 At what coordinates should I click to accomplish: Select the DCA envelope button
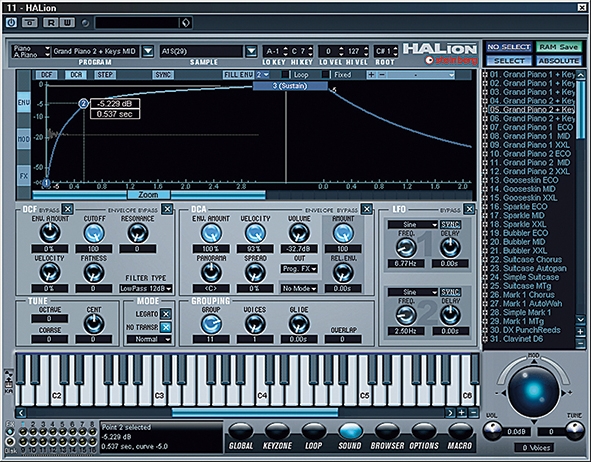pyautogui.click(x=76, y=75)
